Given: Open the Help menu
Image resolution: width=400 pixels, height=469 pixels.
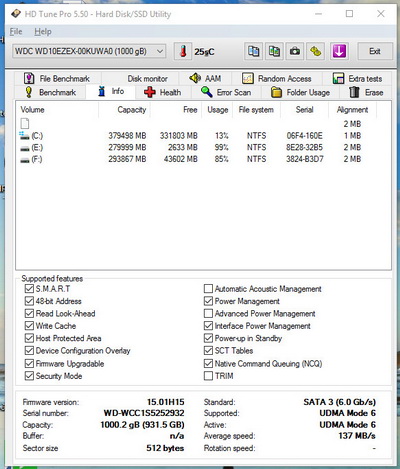Looking at the screenshot, I should point(43,32).
